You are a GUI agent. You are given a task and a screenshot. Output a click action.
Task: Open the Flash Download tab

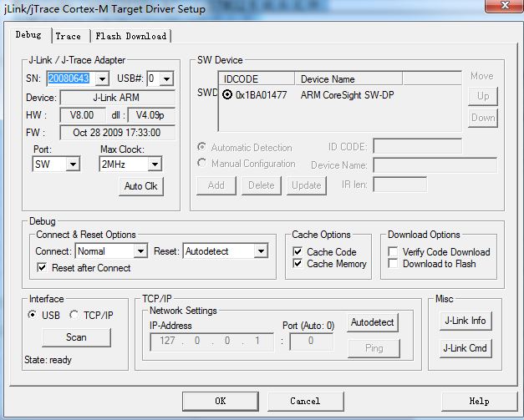(x=130, y=36)
